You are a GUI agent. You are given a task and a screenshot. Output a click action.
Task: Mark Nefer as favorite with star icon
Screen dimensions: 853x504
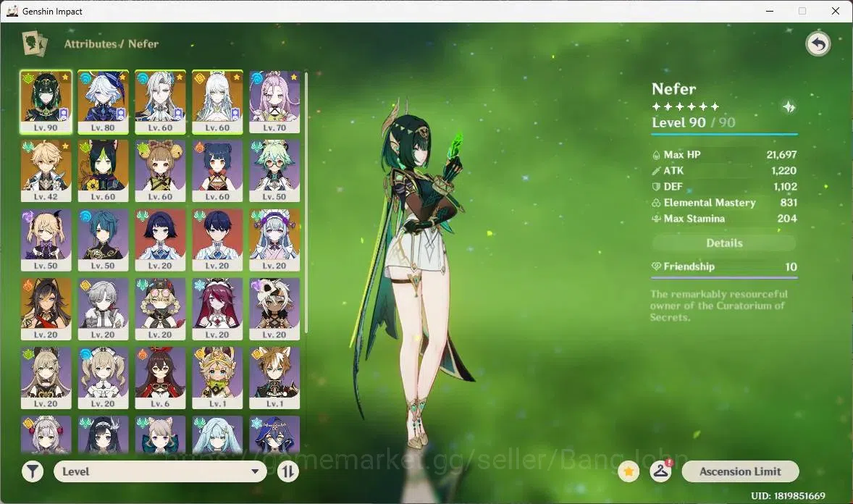629,471
